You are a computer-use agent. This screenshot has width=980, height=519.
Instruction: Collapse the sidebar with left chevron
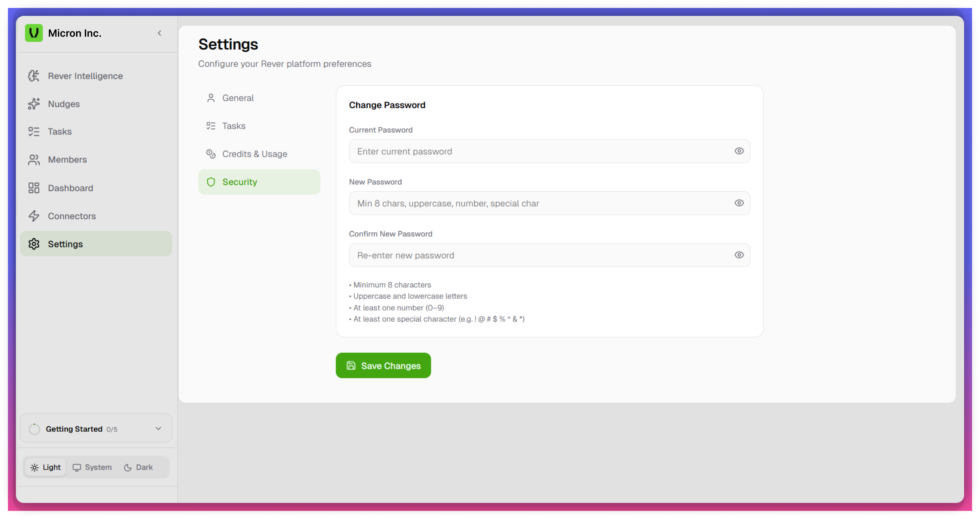(x=160, y=33)
